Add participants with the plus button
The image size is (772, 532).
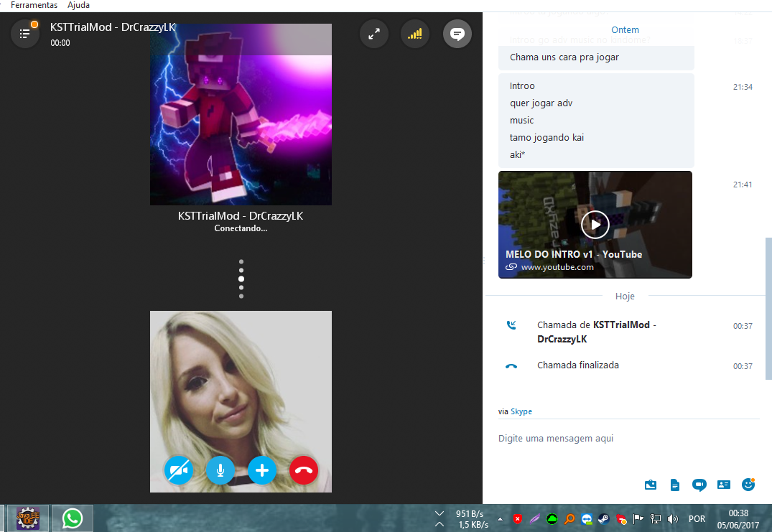(262, 470)
